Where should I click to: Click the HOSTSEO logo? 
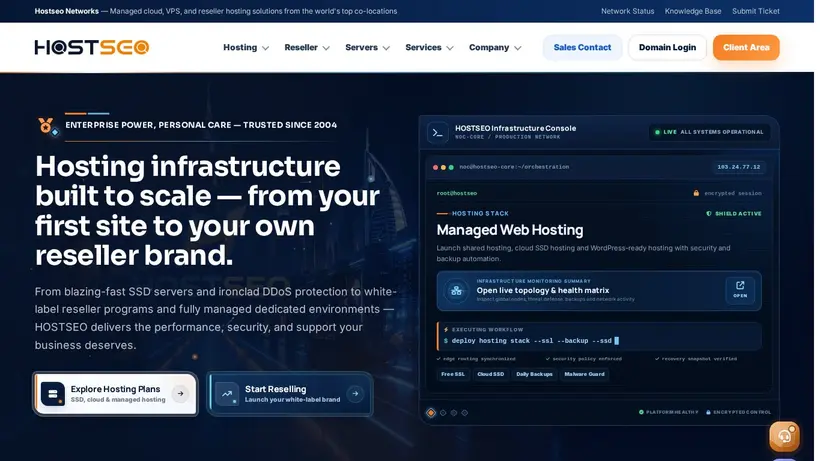(92, 48)
